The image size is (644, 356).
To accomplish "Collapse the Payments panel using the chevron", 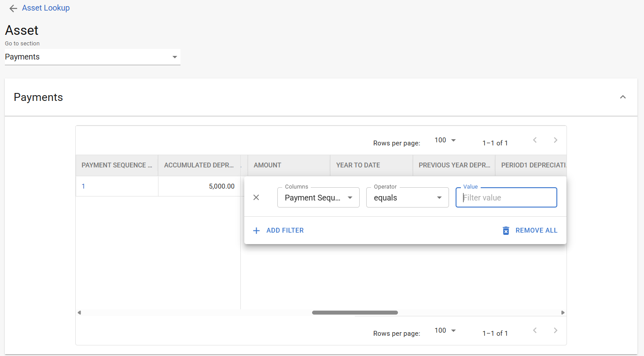I will click(x=622, y=97).
